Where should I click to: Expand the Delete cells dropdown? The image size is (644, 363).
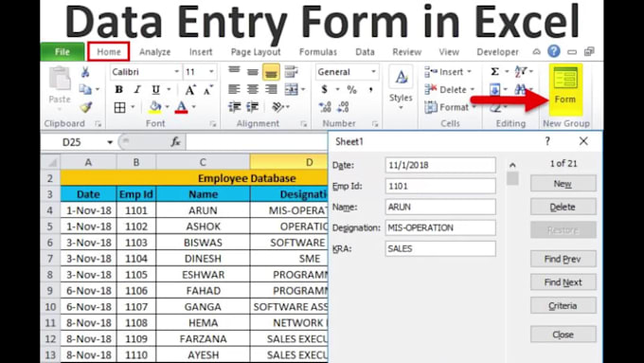point(473,90)
